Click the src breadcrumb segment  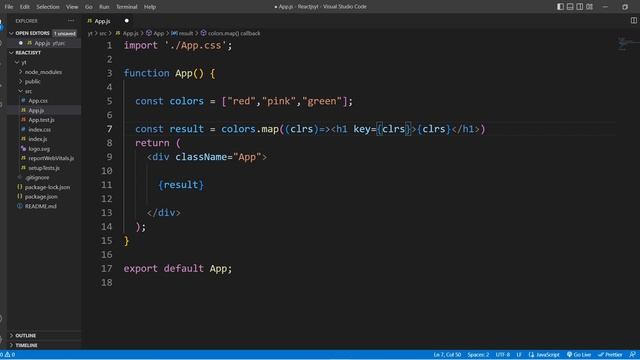point(103,33)
